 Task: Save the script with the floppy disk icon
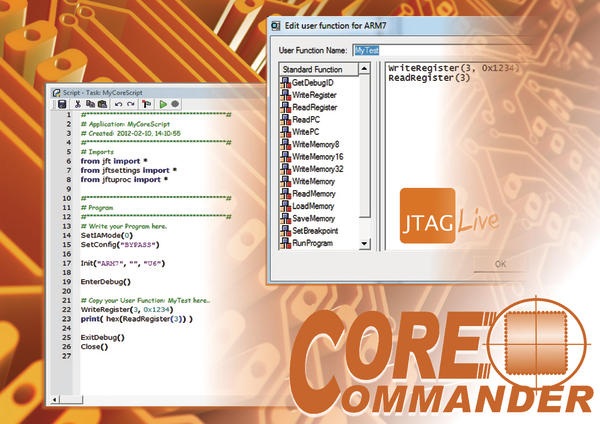pyautogui.click(x=62, y=104)
